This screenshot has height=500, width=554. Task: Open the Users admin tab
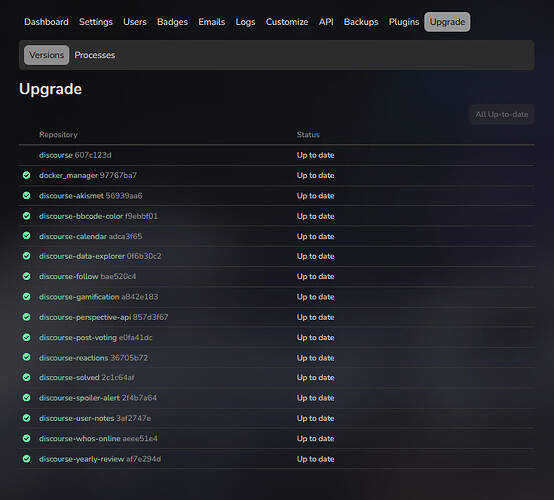pos(135,22)
